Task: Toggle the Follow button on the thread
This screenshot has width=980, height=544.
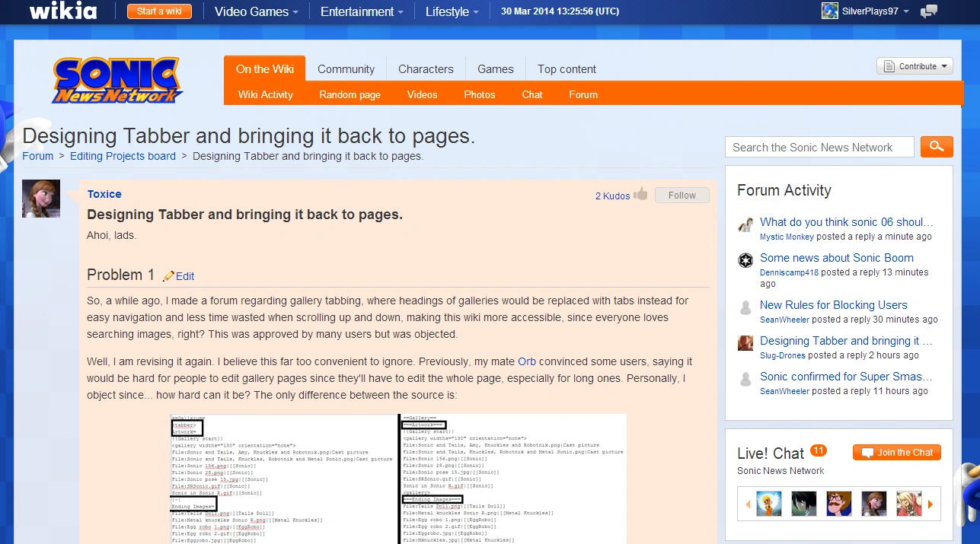Action: (682, 196)
